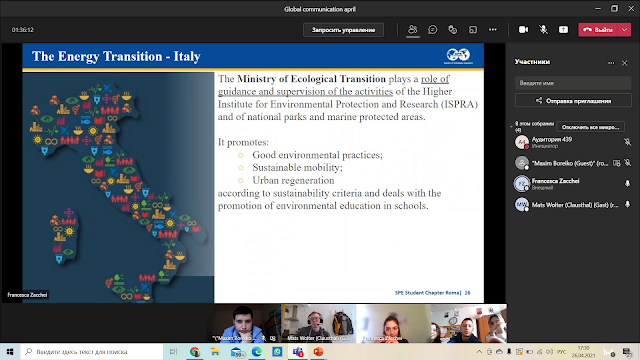Expand the leave options dropdown arrow
Image resolution: width=640 pixels, height=360 pixels.
coord(624,30)
